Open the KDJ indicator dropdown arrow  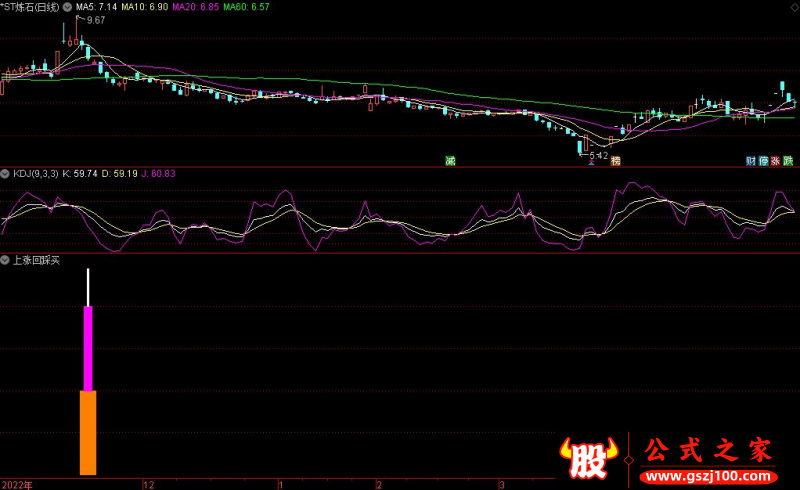pos(6,174)
